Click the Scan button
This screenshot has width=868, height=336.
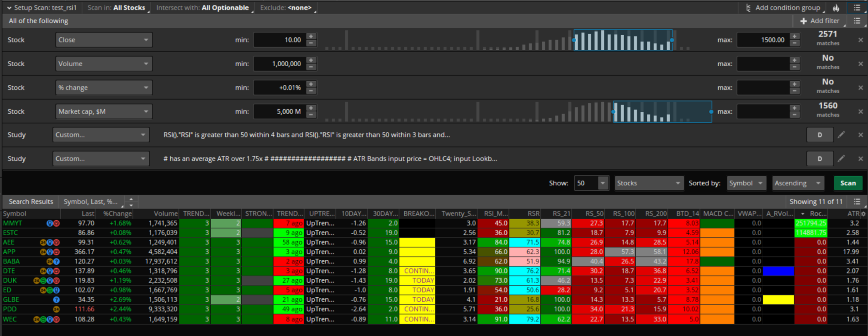(848, 183)
